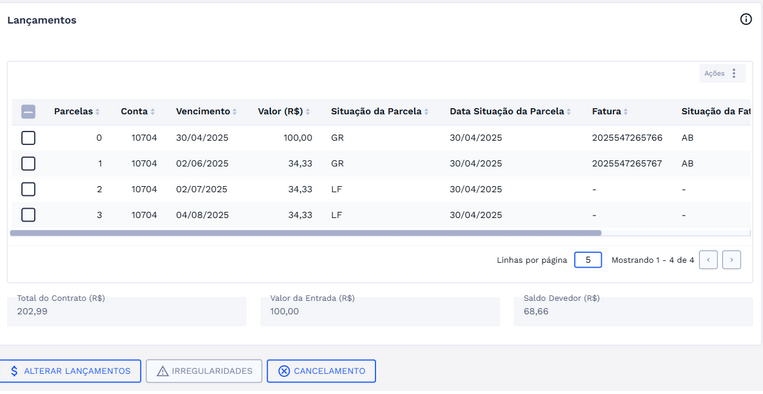Click vencimento date 02/06/2025
The width and height of the screenshot is (763, 394).
202,164
